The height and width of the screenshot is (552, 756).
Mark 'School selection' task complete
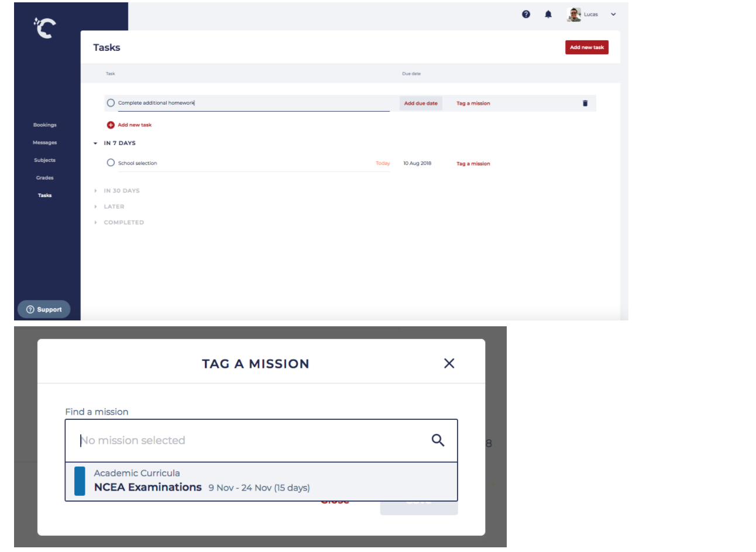click(111, 163)
